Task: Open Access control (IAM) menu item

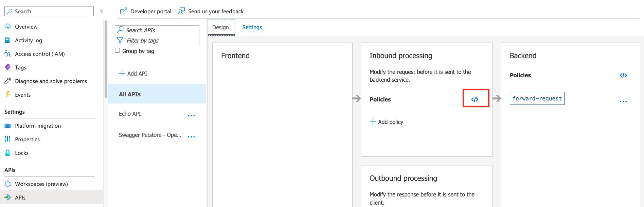Action: [x=40, y=54]
